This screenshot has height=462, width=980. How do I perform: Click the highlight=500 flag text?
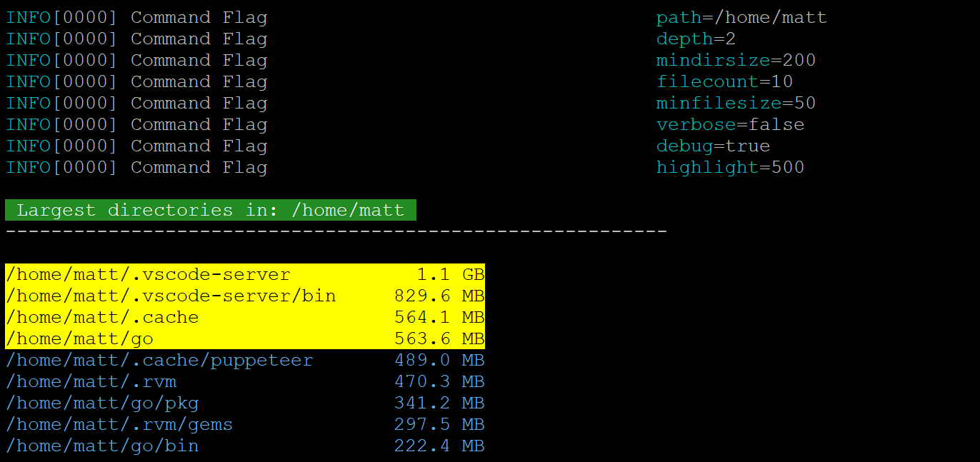pos(730,167)
